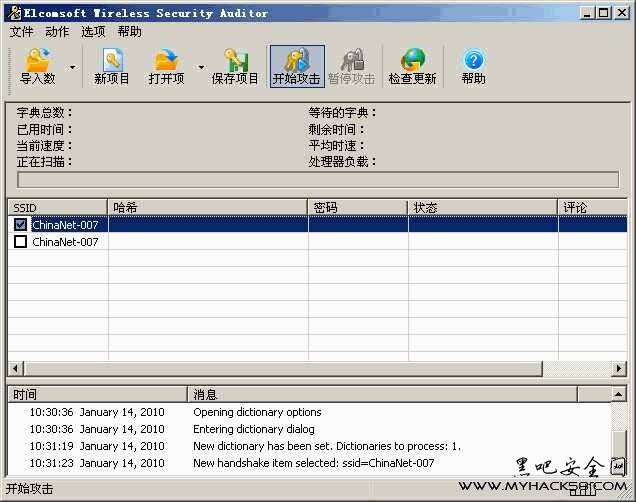The height and width of the screenshot is (502, 636).
Task: Expand dropdown arrow next to 导入数
Action: [71, 68]
